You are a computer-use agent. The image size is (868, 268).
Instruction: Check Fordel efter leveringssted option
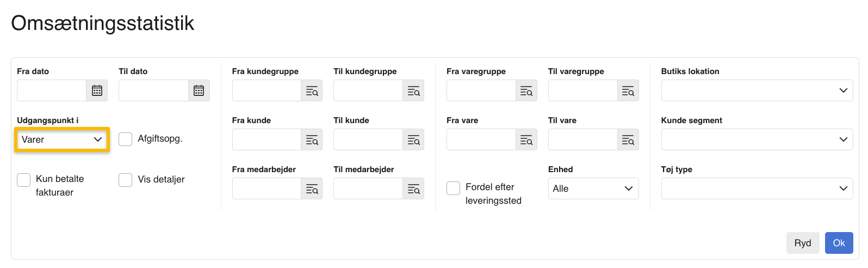point(453,188)
